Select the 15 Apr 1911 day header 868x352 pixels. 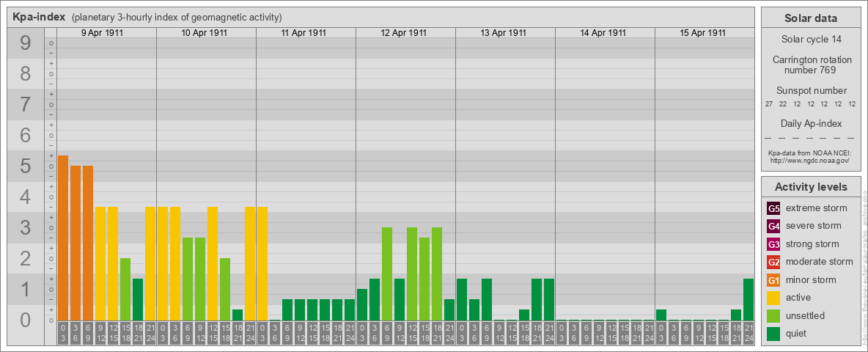[x=702, y=33]
